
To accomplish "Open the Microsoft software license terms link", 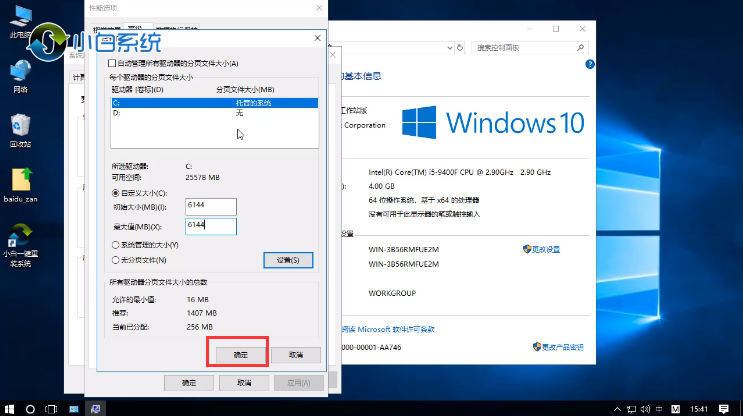I will [388, 329].
